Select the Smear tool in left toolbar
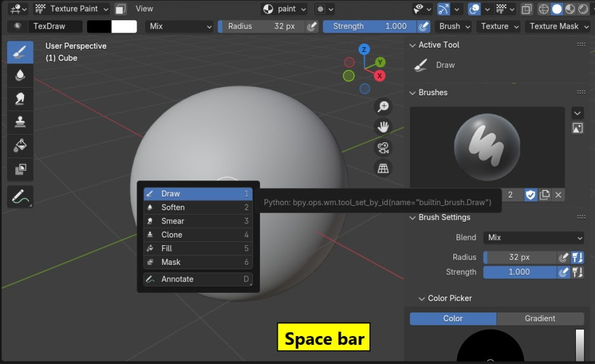The height and width of the screenshot is (364, 595). (x=20, y=98)
